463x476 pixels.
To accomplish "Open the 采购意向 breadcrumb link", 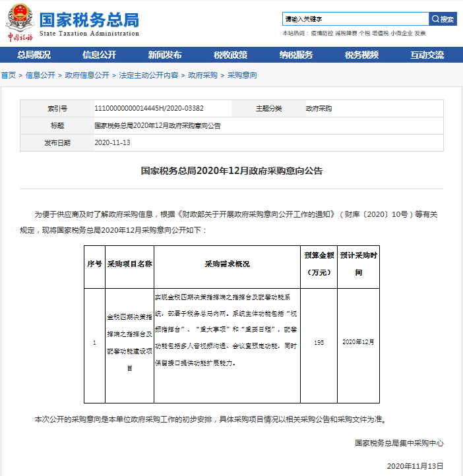I will point(242,75).
